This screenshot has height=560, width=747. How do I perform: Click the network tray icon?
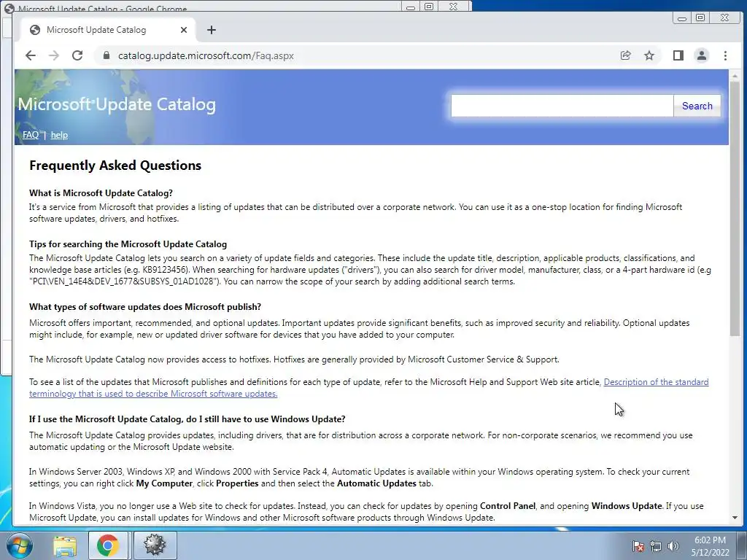coord(656,546)
